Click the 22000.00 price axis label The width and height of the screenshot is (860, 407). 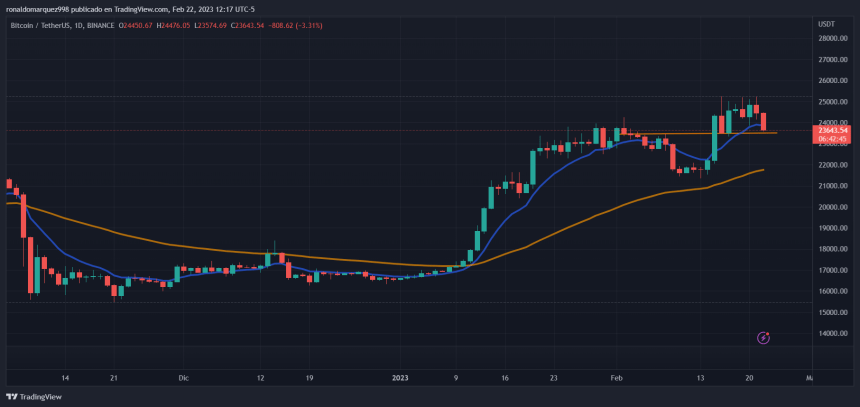833,165
